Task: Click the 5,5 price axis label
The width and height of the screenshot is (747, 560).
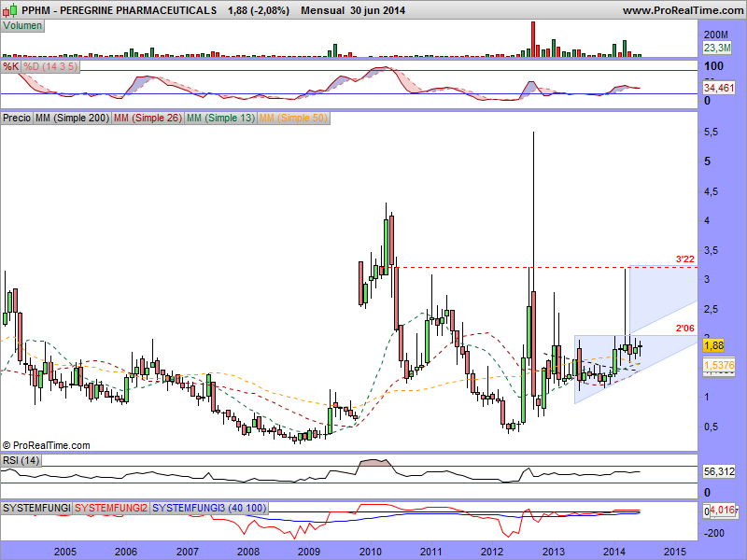Action: (x=712, y=133)
